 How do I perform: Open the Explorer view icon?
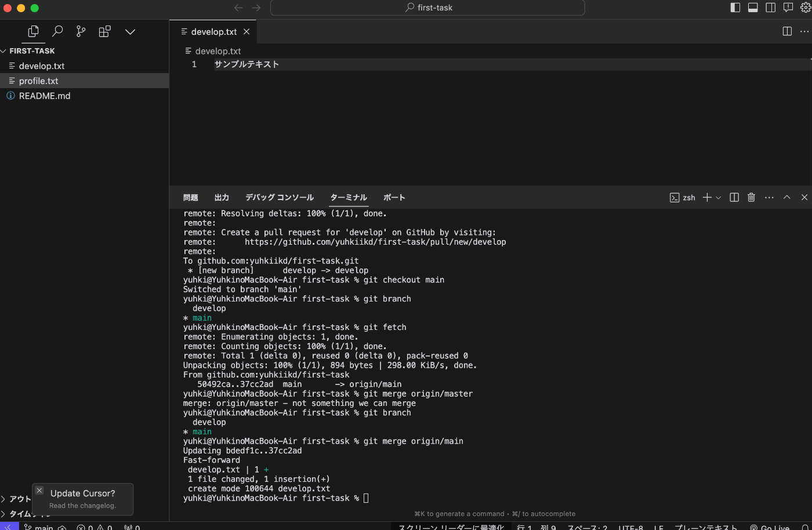[34, 31]
